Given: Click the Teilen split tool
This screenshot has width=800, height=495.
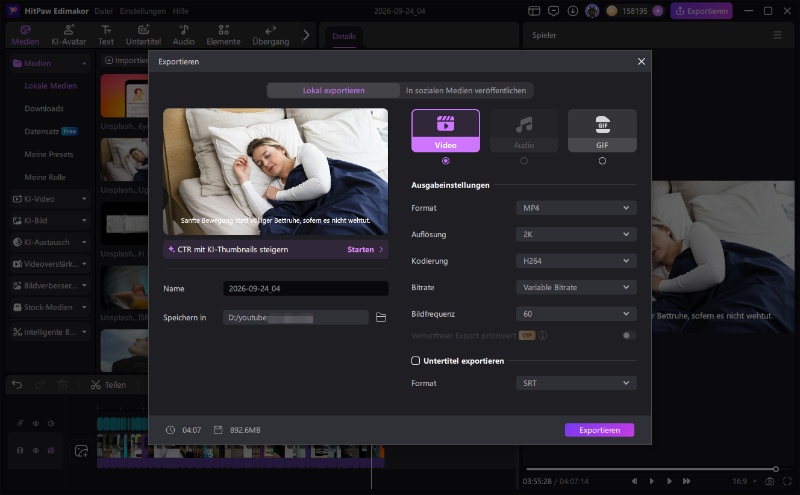Looking at the screenshot, I should (x=108, y=385).
